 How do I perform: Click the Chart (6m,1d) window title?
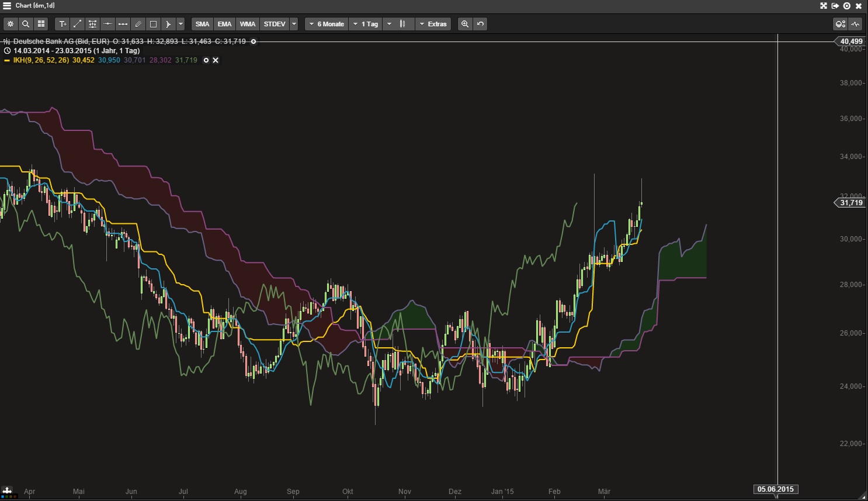35,5
